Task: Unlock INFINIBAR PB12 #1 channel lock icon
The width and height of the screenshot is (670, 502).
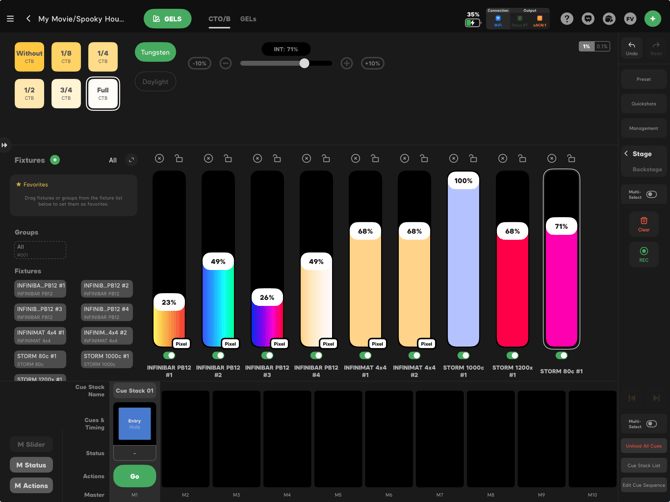Action: pyautogui.click(x=179, y=159)
